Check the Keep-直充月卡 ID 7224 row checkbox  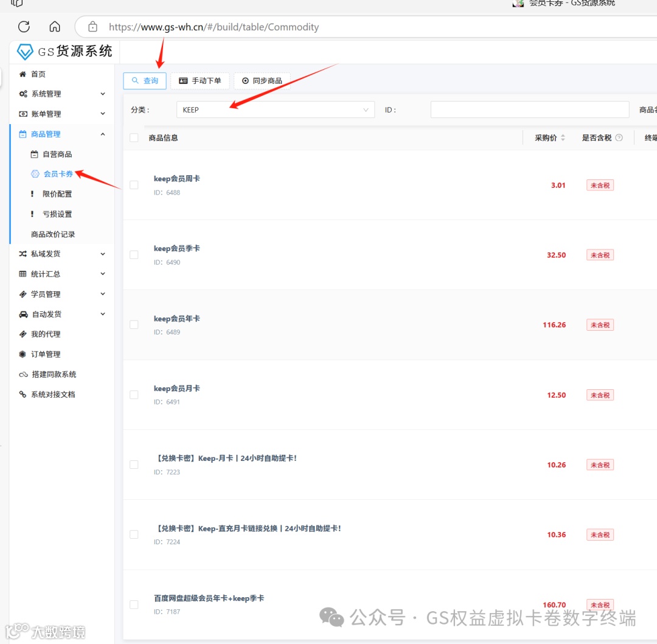[x=134, y=535]
